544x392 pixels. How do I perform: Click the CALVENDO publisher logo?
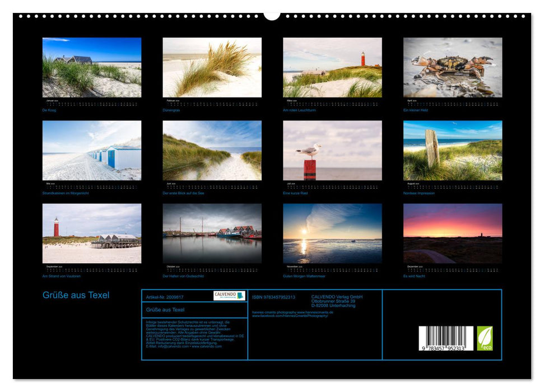click(x=229, y=296)
